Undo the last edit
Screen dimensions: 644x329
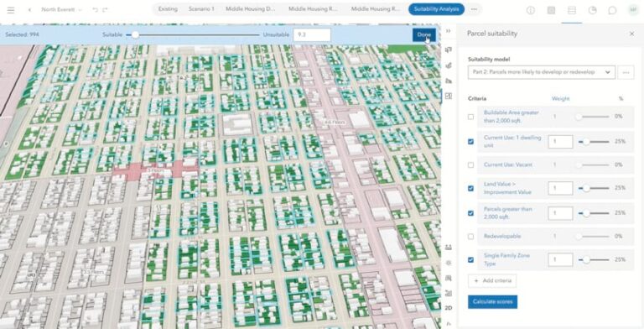(x=96, y=10)
